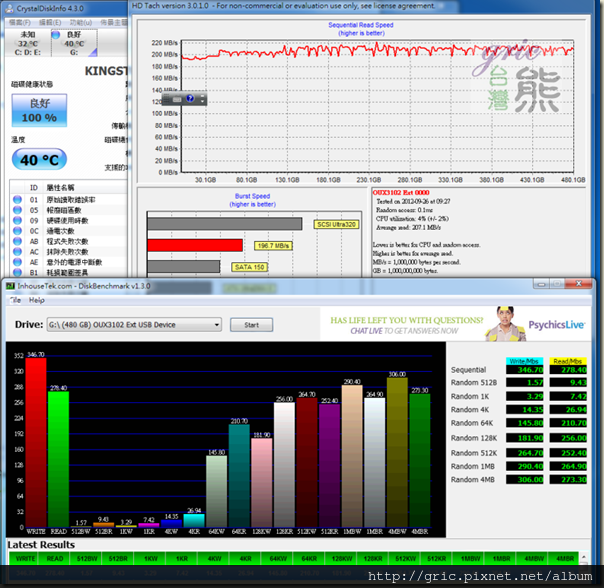Image resolution: width=604 pixels, height=588 pixels.
Task: Click blue help icon on language bar
Action: (190, 99)
